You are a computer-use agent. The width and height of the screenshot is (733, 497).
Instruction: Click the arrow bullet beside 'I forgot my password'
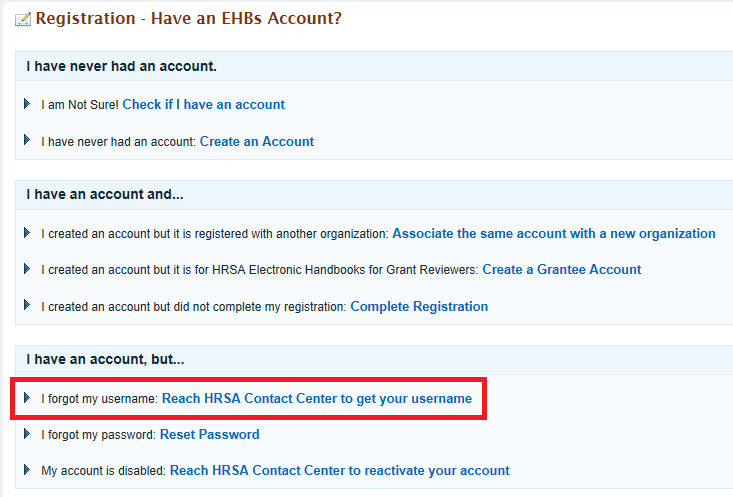tap(27, 434)
